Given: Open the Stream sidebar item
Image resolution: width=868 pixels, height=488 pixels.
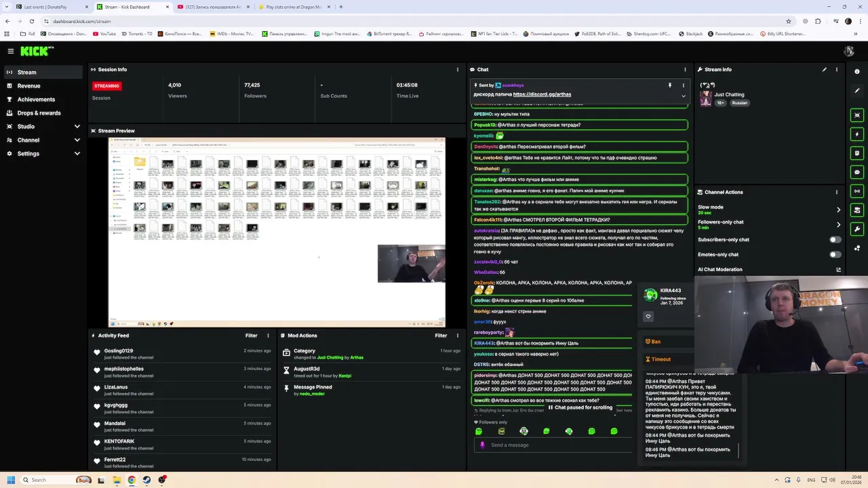Looking at the screenshot, I should point(43,73).
